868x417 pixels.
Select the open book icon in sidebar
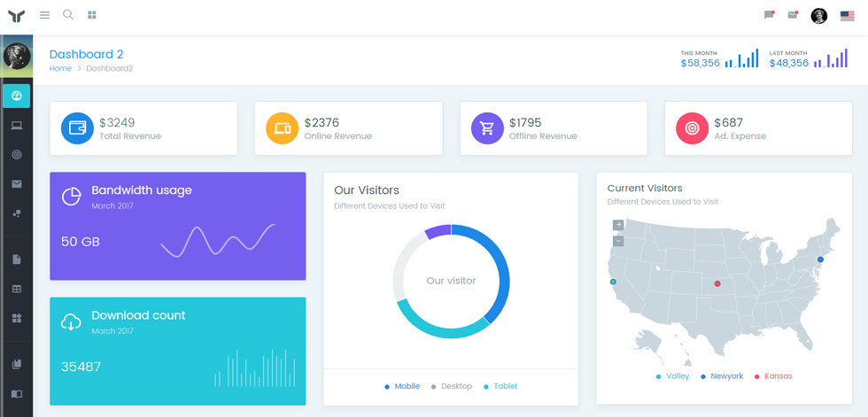(x=17, y=394)
